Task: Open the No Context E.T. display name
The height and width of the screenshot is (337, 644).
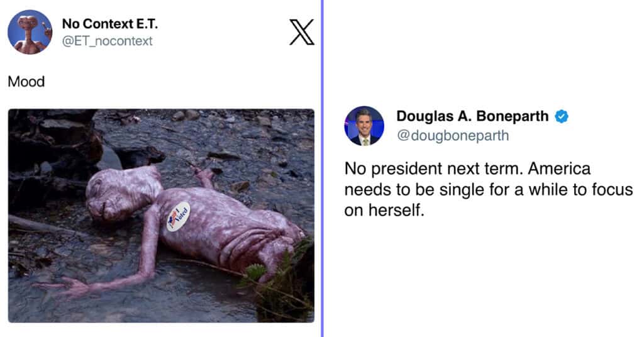Action: click(x=109, y=24)
